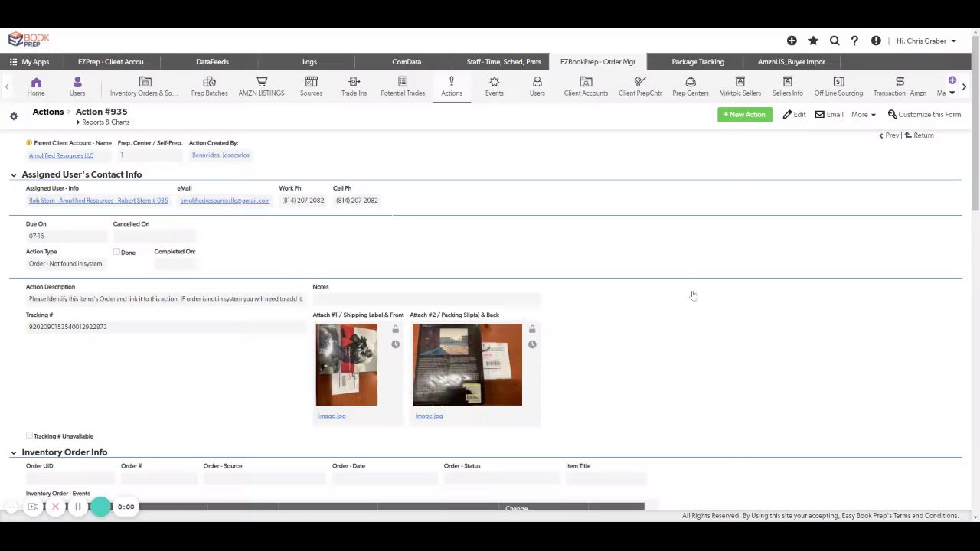This screenshot has height=551, width=980.
Task: Open Hi, Chris Graber user menu
Action: (926, 41)
